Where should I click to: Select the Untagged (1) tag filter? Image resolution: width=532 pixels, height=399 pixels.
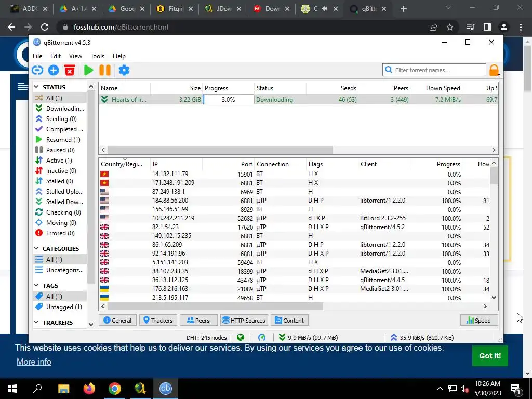point(60,307)
